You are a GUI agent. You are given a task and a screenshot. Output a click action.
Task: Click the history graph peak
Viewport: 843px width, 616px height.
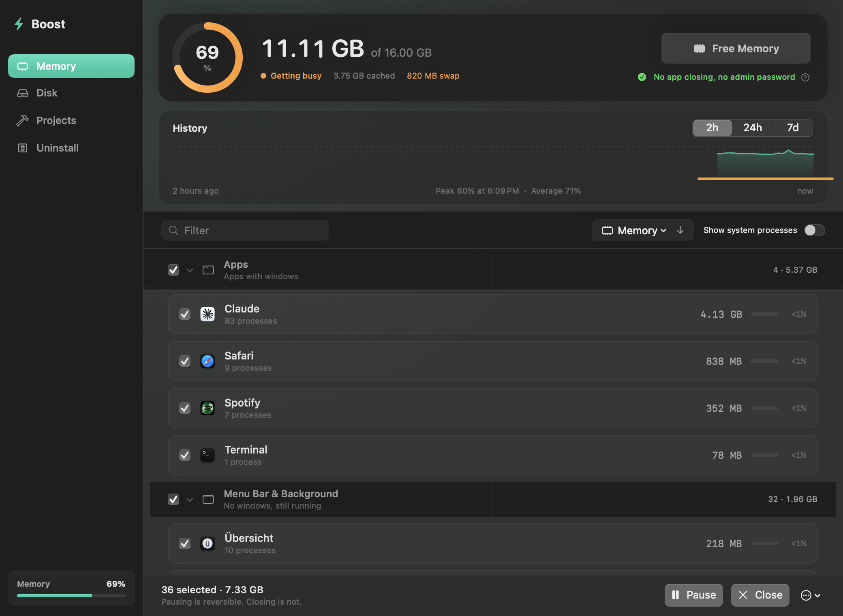(789, 151)
